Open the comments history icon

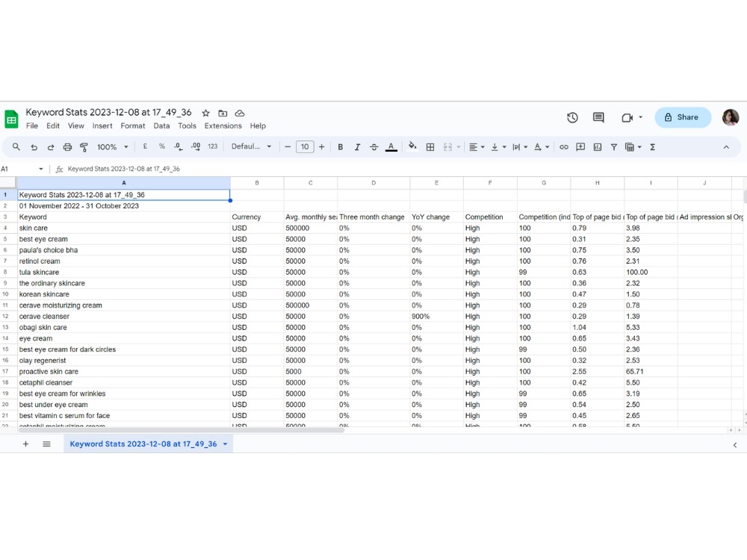[x=598, y=117]
